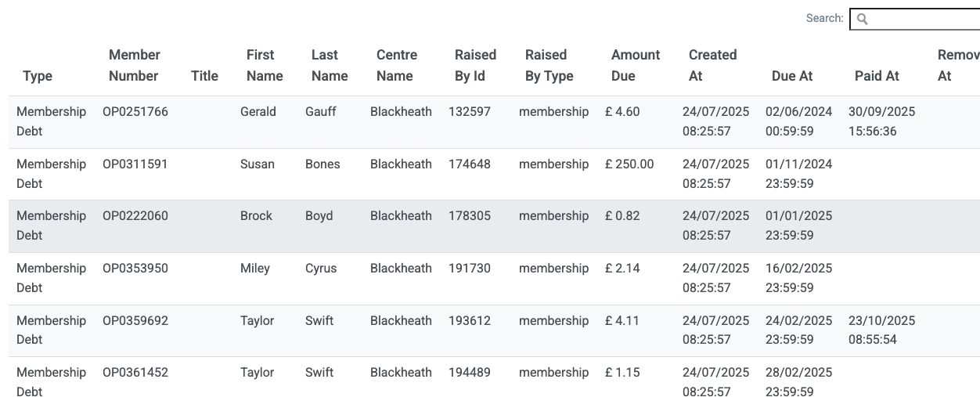Sort by Raised By Id column
The image size is (980, 397).
tap(475, 65)
